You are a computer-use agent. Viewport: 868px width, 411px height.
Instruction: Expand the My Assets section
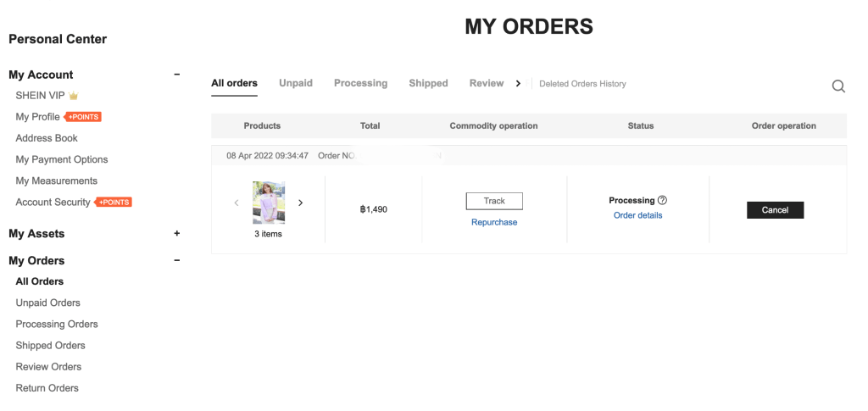pos(176,233)
